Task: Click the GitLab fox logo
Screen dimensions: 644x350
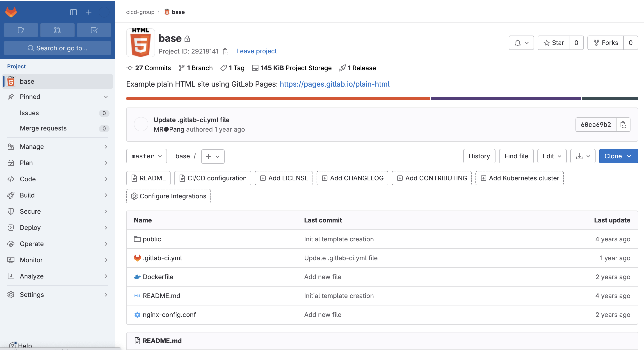Action: [11, 12]
